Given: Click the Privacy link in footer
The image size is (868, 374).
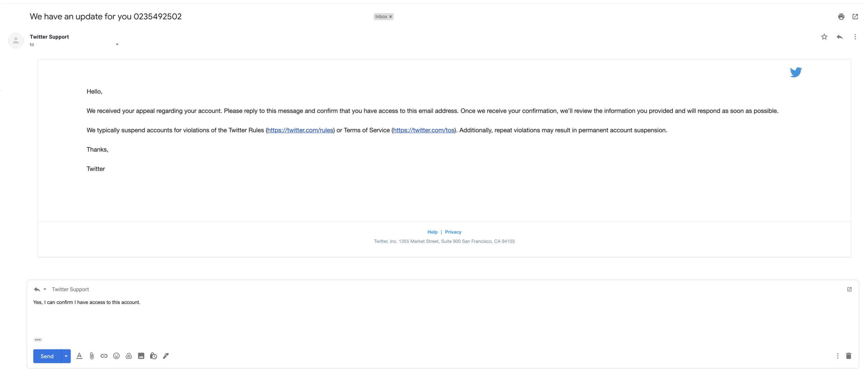Looking at the screenshot, I should tap(453, 232).
